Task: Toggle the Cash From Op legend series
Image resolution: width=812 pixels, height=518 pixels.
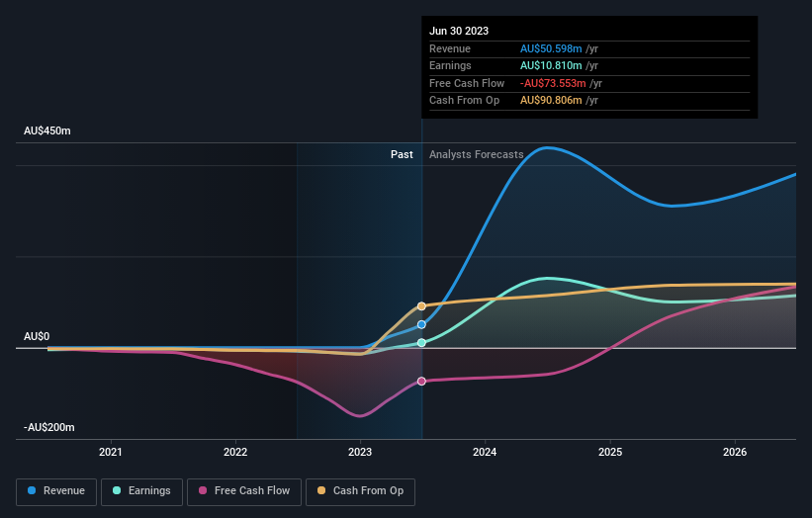Action: [360, 491]
